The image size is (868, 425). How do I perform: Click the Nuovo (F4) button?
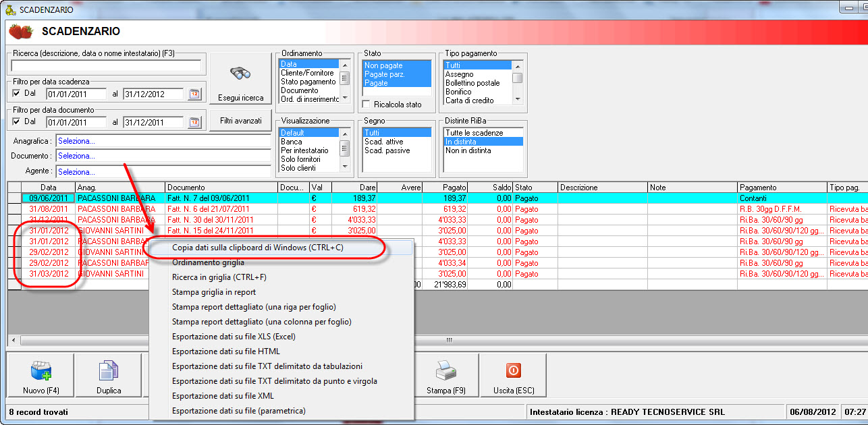pyautogui.click(x=41, y=376)
